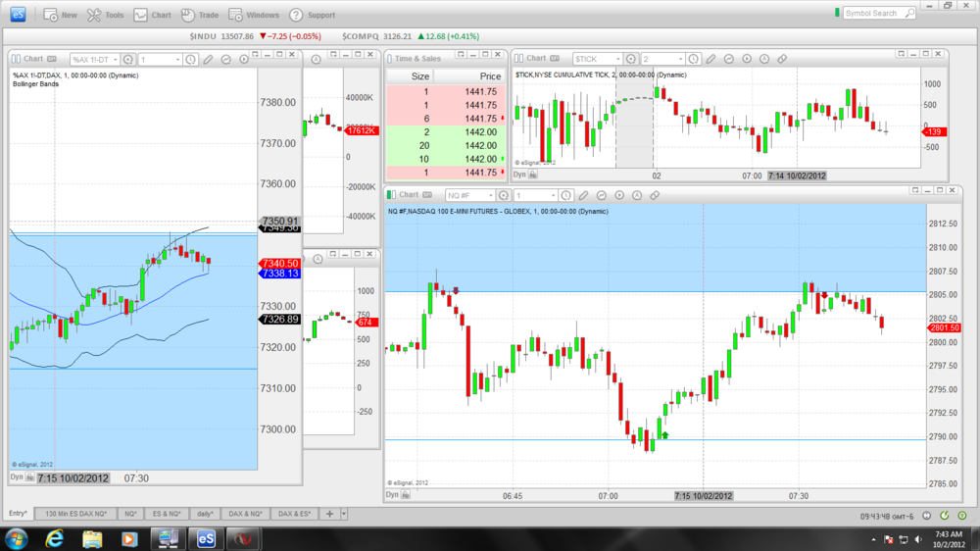Toggle $TICK chart symbol-link badge
This screenshot has height=551, width=980.
(x=555, y=58)
